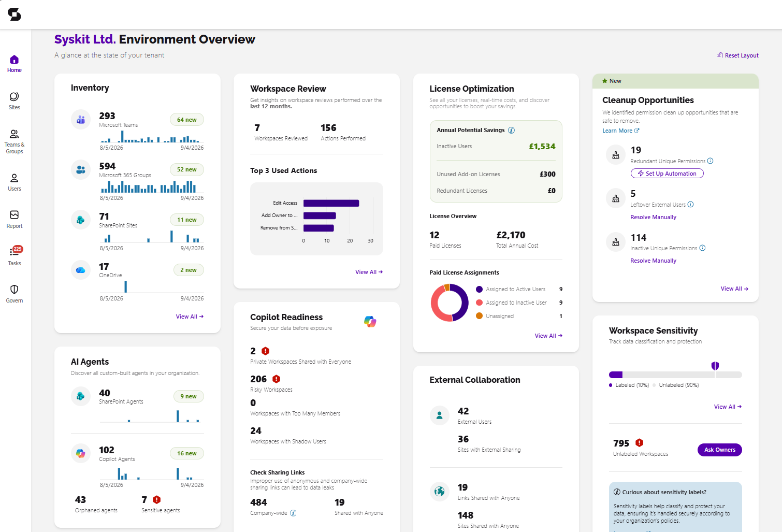The width and height of the screenshot is (782, 532).
Task: Click the Add Owner bar in the chart
Action: pyautogui.click(x=320, y=215)
